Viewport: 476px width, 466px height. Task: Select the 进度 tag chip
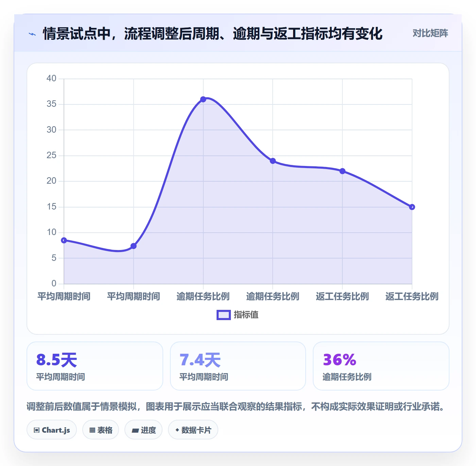tap(143, 430)
